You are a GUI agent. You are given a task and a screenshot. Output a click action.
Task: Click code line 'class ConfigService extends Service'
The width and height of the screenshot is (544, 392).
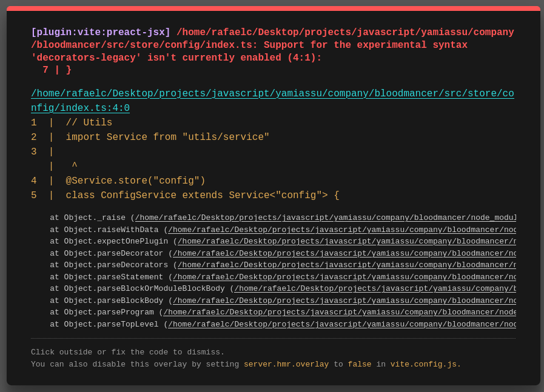point(203,195)
